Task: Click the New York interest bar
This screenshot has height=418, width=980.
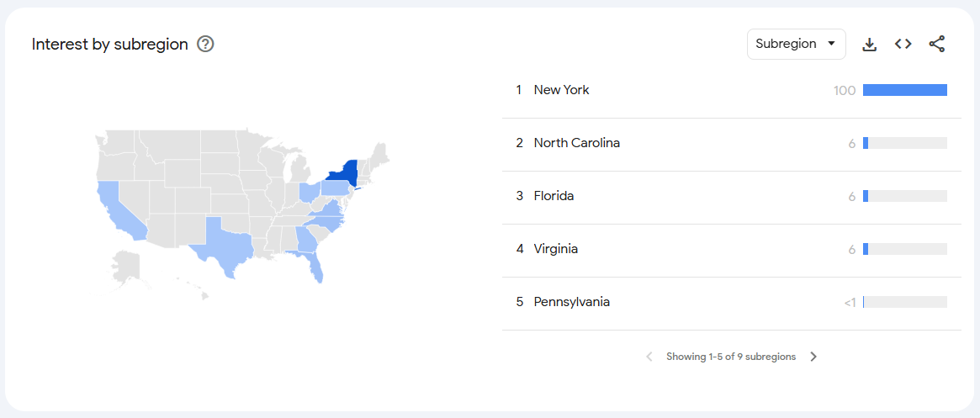Action: point(905,90)
